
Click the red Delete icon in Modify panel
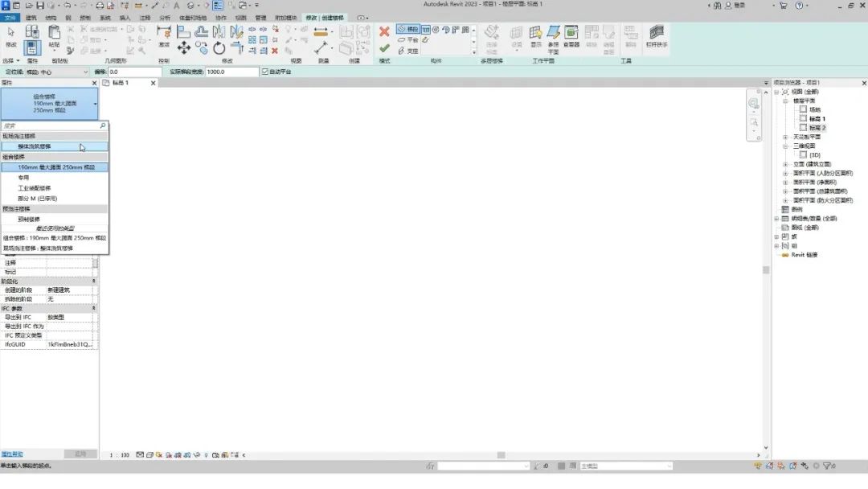275,51
